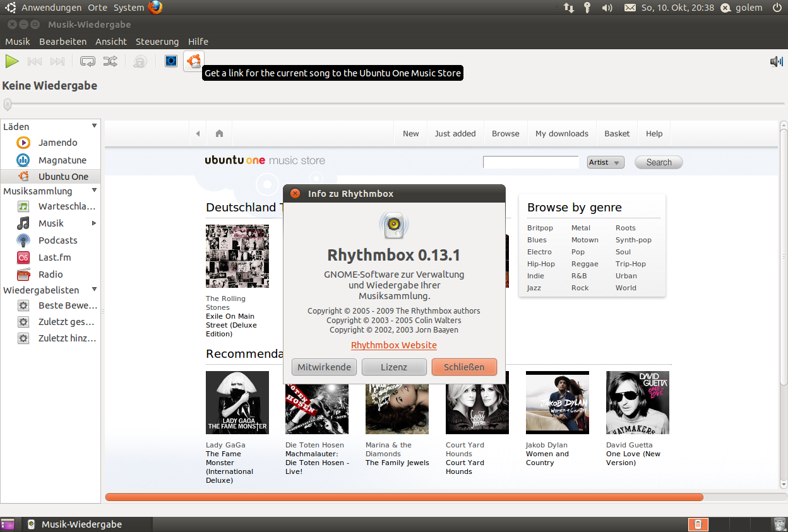Skip to the next track

(57, 61)
